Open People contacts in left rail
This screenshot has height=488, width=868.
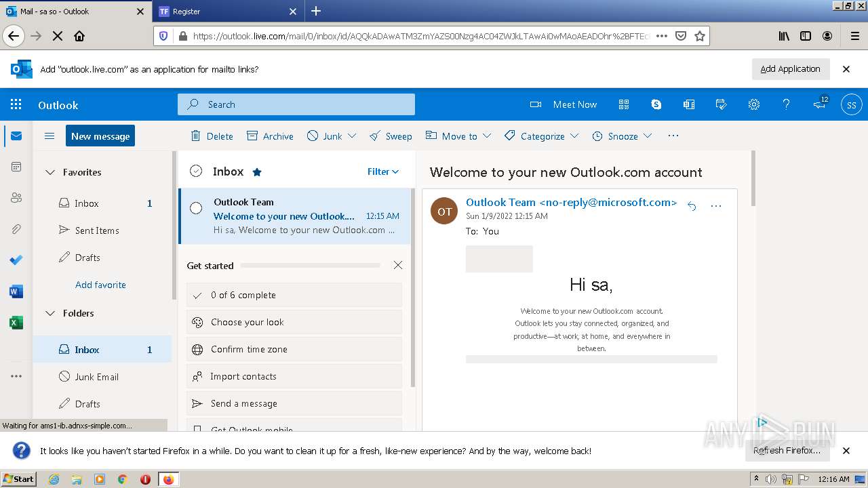[16, 198]
